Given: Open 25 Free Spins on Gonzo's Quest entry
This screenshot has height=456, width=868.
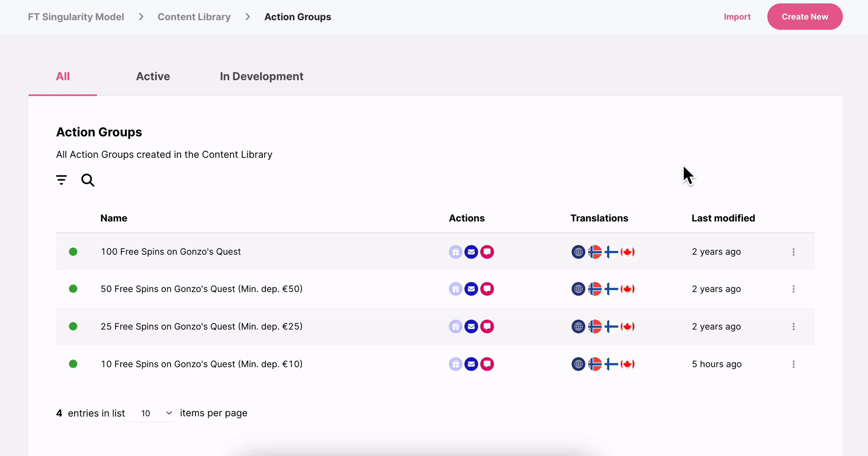Looking at the screenshot, I should tap(201, 326).
